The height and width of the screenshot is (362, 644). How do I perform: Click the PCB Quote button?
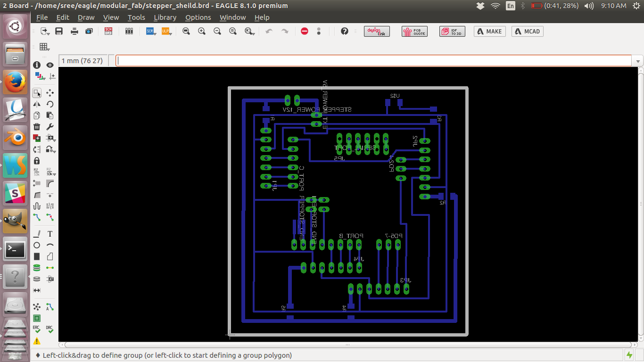click(x=415, y=32)
